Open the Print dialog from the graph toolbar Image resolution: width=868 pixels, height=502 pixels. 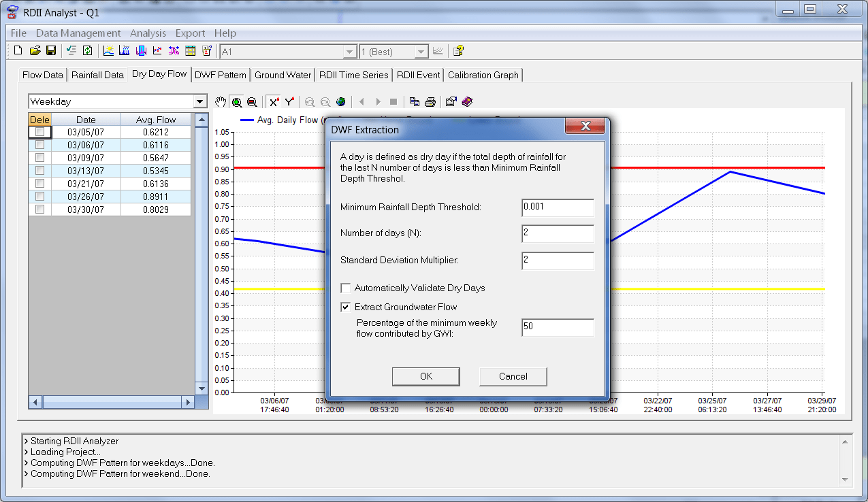point(430,101)
